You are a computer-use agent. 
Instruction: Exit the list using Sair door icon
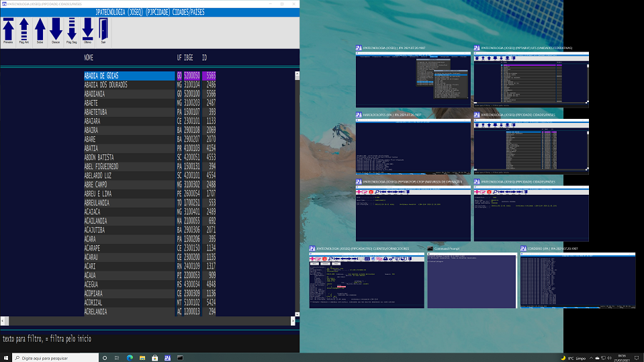(x=103, y=31)
